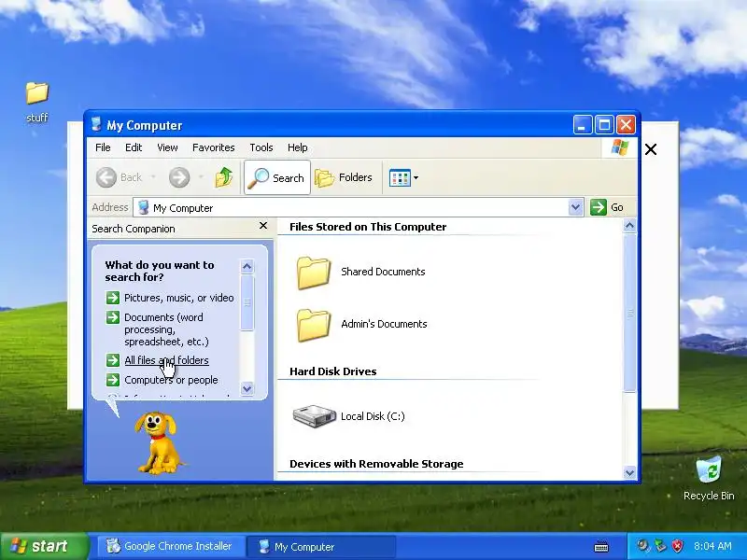Search for Pictures, music, or video

click(x=178, y=298)
